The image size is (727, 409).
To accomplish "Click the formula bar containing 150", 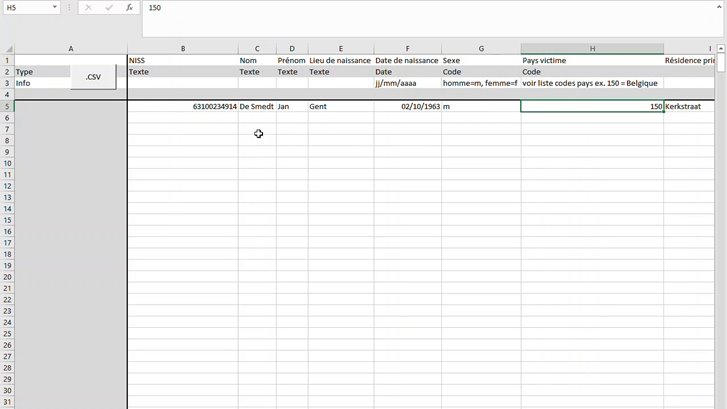I will coord(400,7).
